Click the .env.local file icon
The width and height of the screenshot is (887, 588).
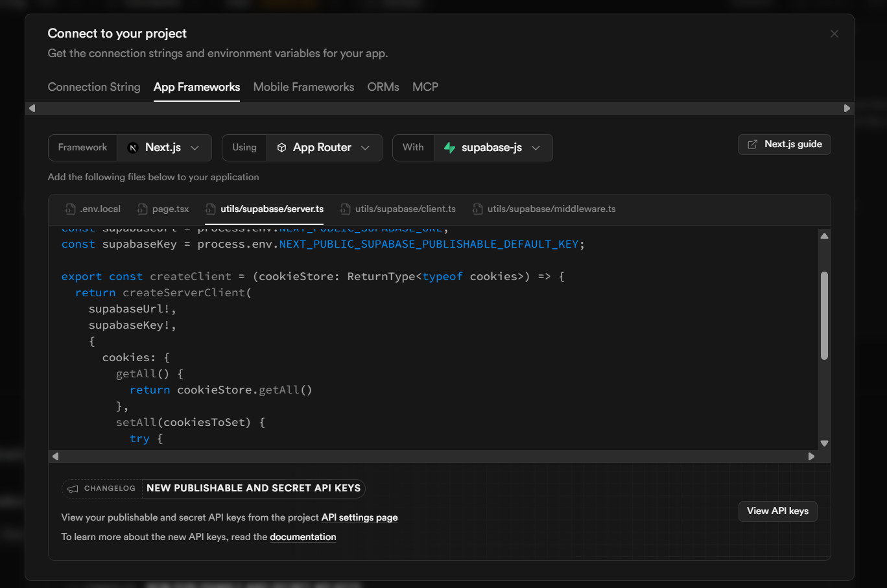tap(70, 209)
